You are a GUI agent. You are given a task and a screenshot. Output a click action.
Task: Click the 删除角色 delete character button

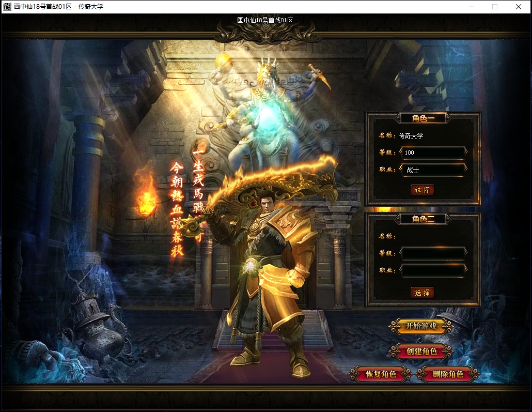(448, 374)
